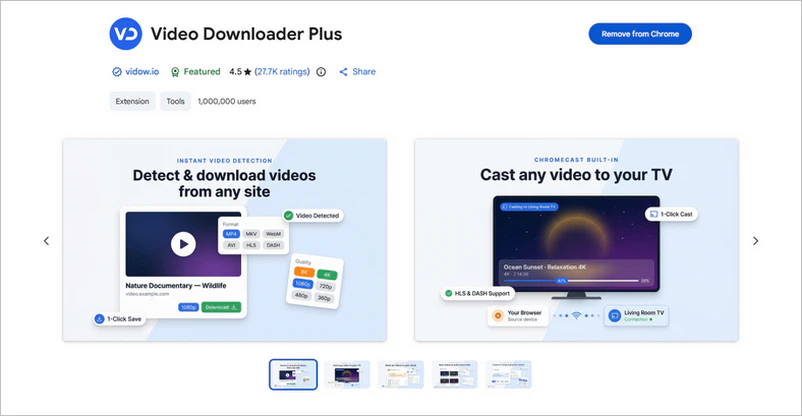Select the Extension category chip
Viewport: 802px width, 416px height.
pyautogui.click(x=132, y=101)
